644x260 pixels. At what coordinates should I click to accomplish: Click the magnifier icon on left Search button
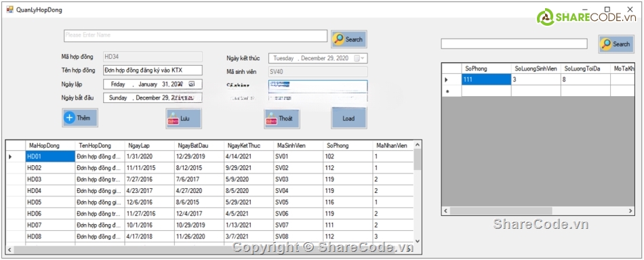339,39
